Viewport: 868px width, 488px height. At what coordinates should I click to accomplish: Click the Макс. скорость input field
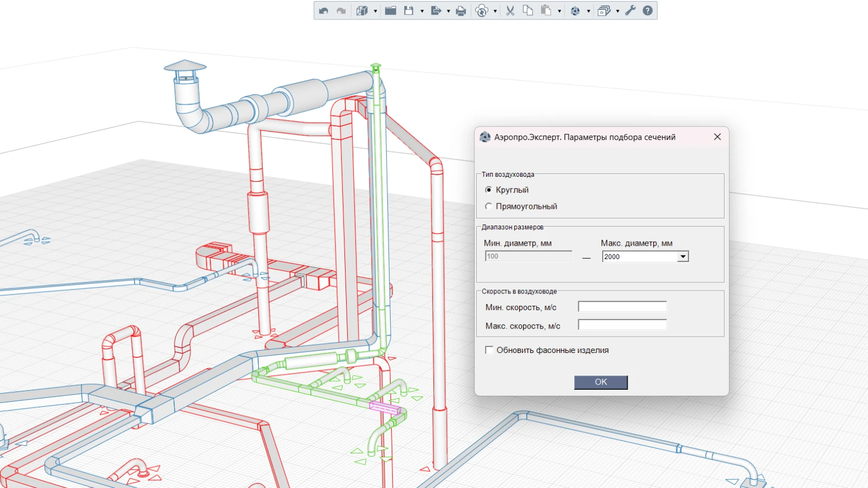tap(622, 325)
